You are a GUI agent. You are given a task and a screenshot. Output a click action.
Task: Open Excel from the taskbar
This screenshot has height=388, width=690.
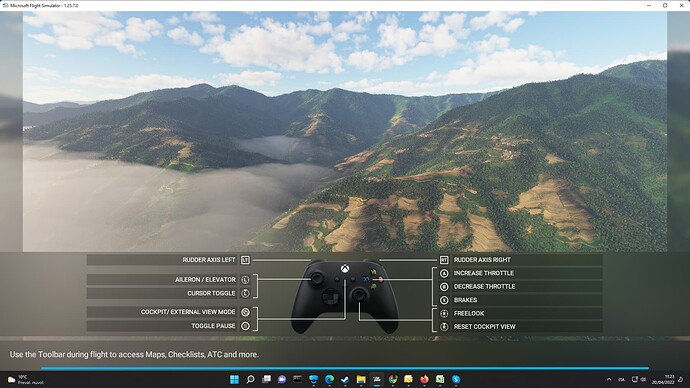440,379
